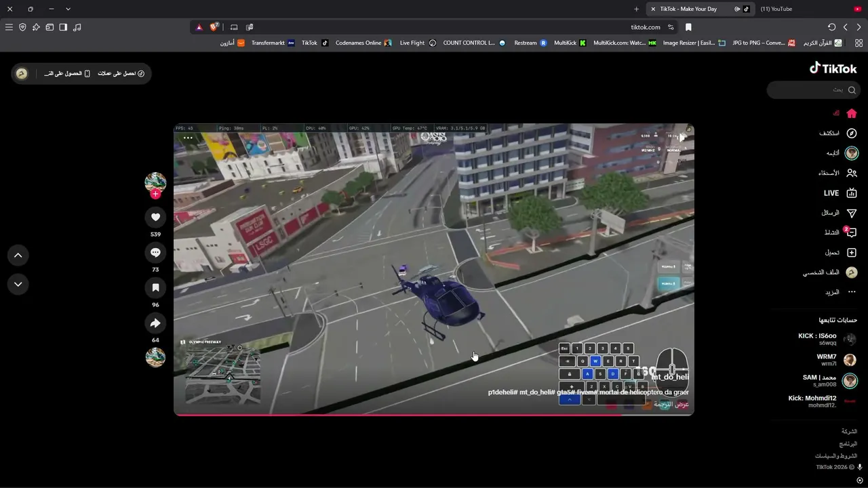Bookmark this page in the toolbar
This screenshot has height=488, width=868.
point(688,27)
